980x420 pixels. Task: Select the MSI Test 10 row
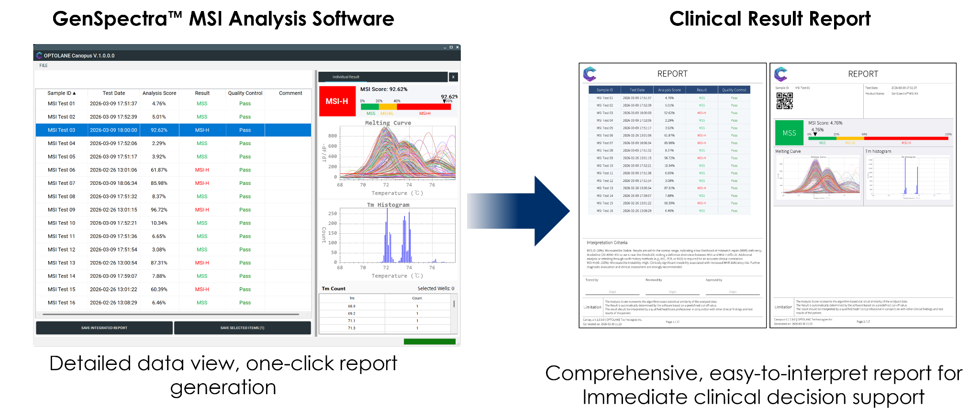pos(174,223)
